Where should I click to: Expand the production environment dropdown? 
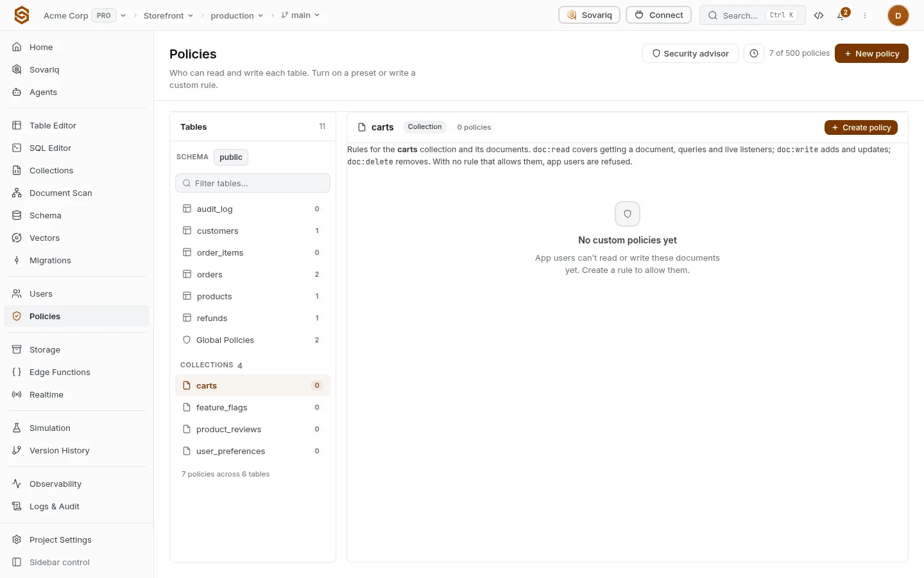click(237, 15)
